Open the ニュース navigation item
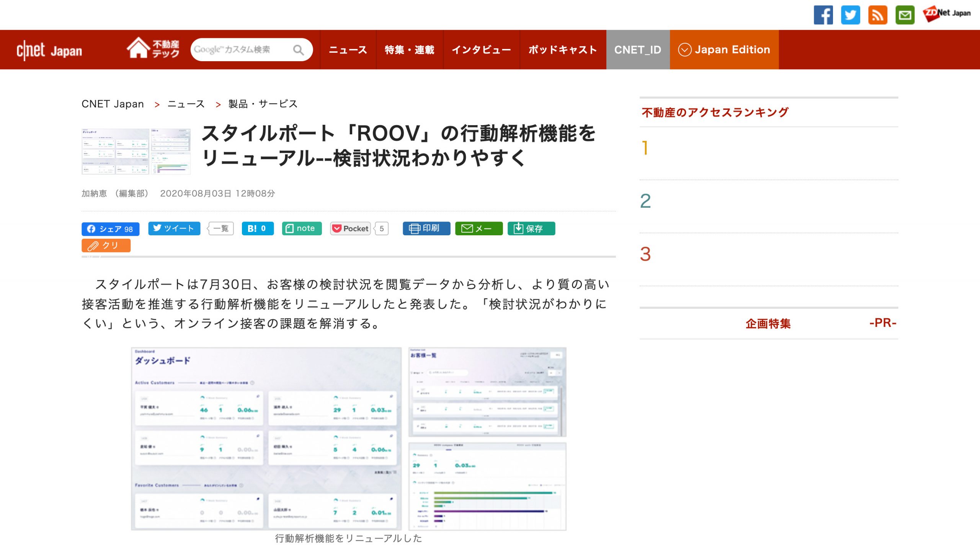Viewport: 980px width, 559px height. pyautogui.click(x=348, y=50)
